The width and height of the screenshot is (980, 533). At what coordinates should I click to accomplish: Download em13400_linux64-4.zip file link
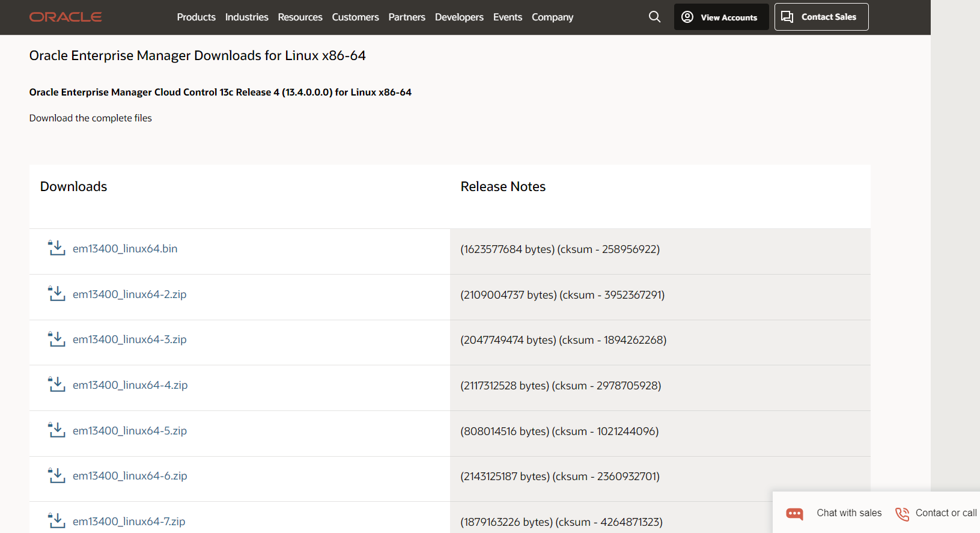[130, 385]
